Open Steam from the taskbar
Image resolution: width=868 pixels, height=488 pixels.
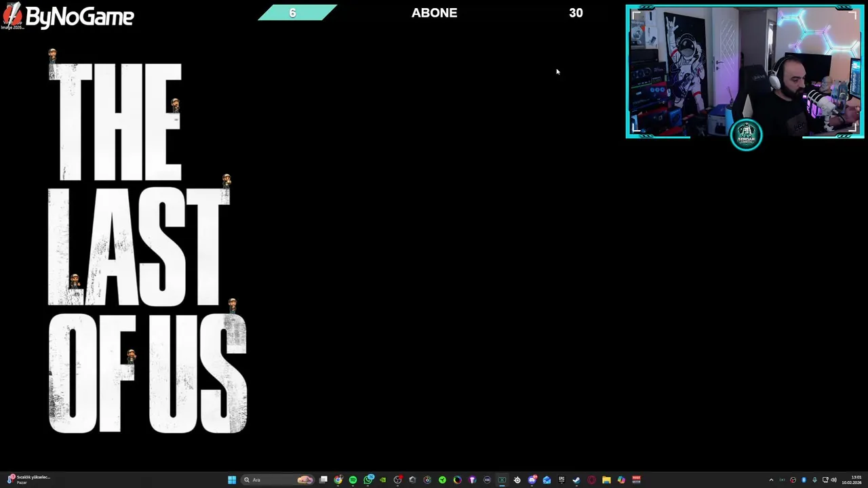(576, 480)
